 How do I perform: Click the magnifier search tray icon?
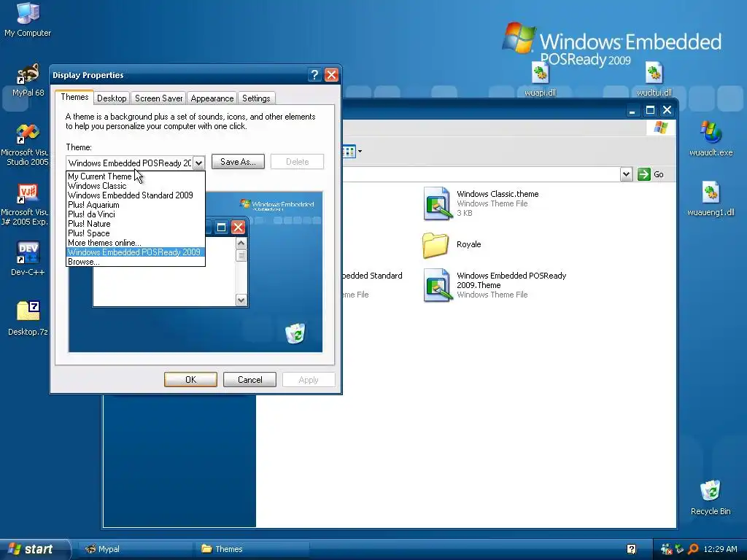693,549
